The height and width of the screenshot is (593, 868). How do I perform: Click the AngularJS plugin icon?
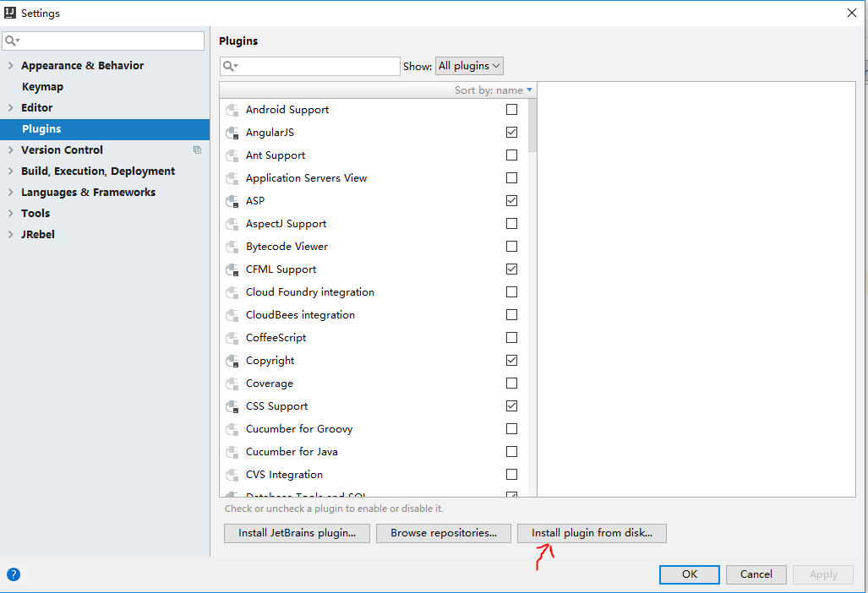(x=232, y=133)
